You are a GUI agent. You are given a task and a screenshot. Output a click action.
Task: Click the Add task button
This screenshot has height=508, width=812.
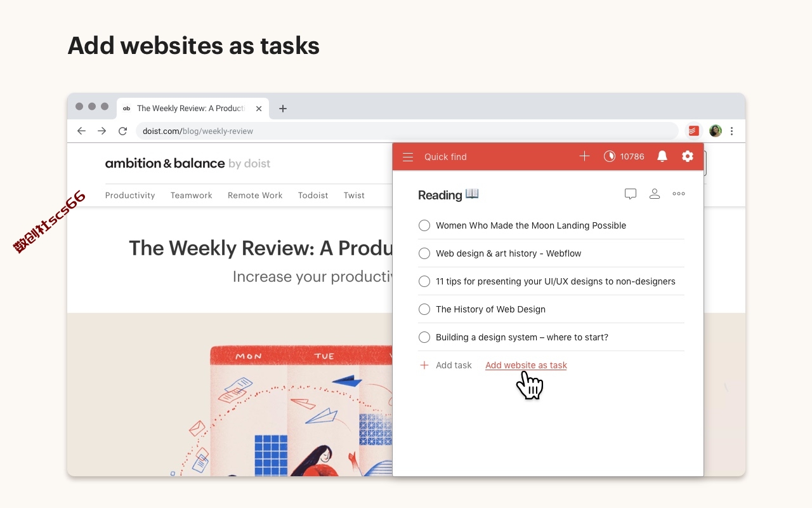[x=446, y=365]
